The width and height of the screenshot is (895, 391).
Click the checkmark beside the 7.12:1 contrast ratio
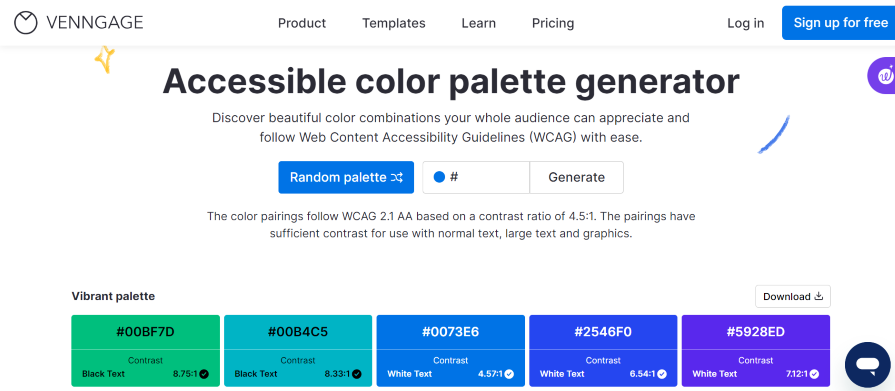click(x=815, y=374)
